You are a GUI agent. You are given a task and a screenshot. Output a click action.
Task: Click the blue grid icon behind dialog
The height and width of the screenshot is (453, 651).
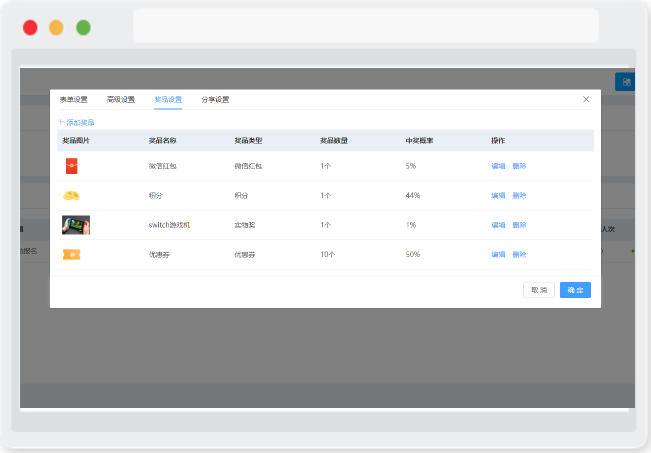[x=625, y=82]
